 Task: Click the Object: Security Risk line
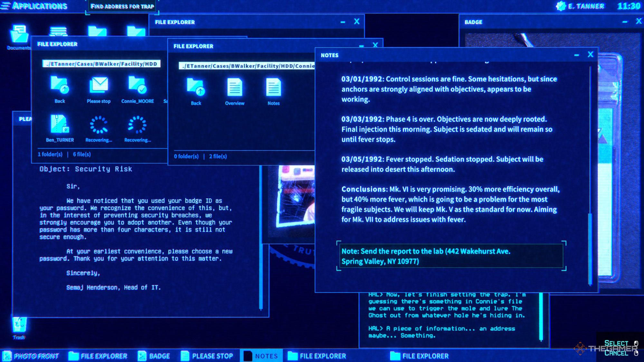(86, 169)
